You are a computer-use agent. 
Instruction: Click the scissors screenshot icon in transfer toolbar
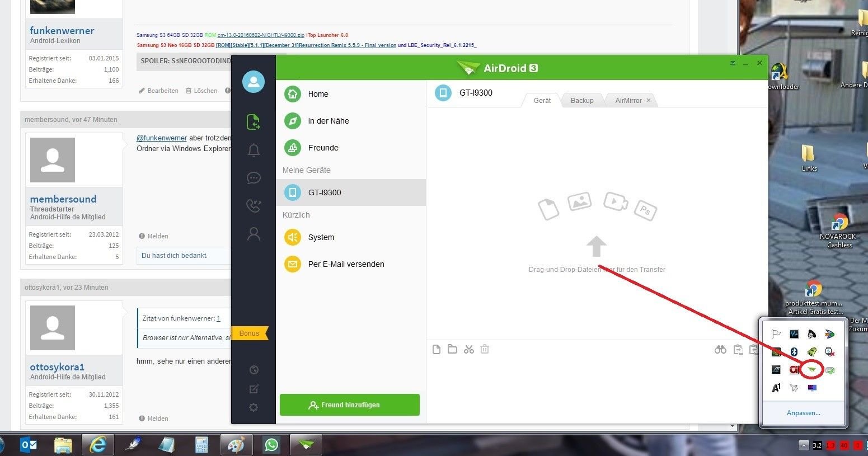(x=469, y=350)
